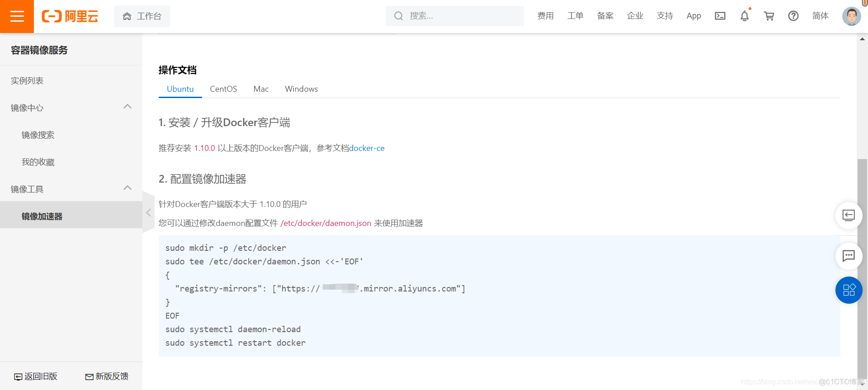Open the 工作台 workbench button
The height and width of the screenshot is (390, 868).
[142, 16]
